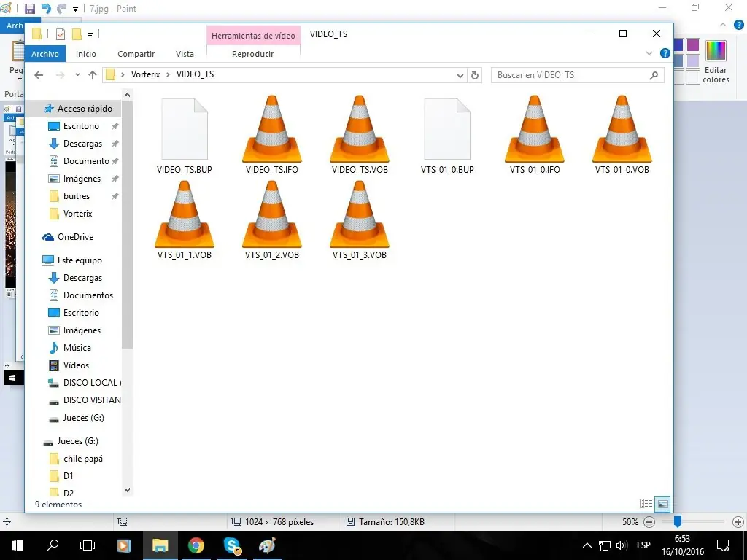The height and width of the screenshot is (560, 747).
Task: Open the Compartir ribbon tab
Action: [x=136, y=54]
